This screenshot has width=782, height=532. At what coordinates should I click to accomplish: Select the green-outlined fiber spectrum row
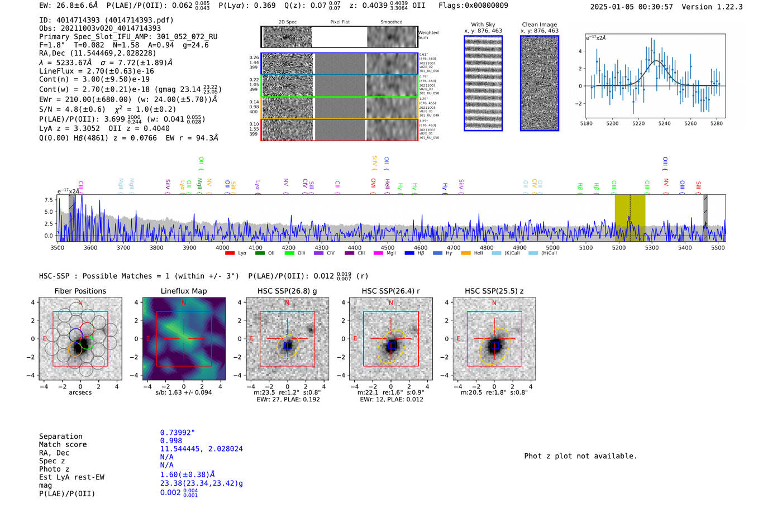coord(340,85)
